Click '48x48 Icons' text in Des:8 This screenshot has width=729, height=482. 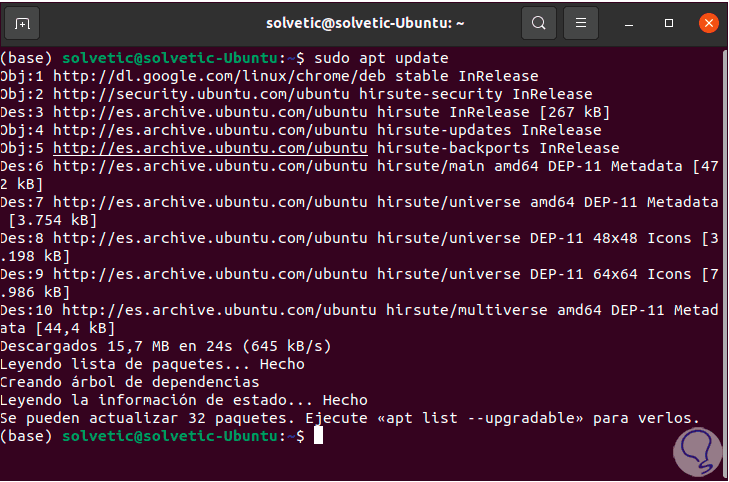click(642, 238)
